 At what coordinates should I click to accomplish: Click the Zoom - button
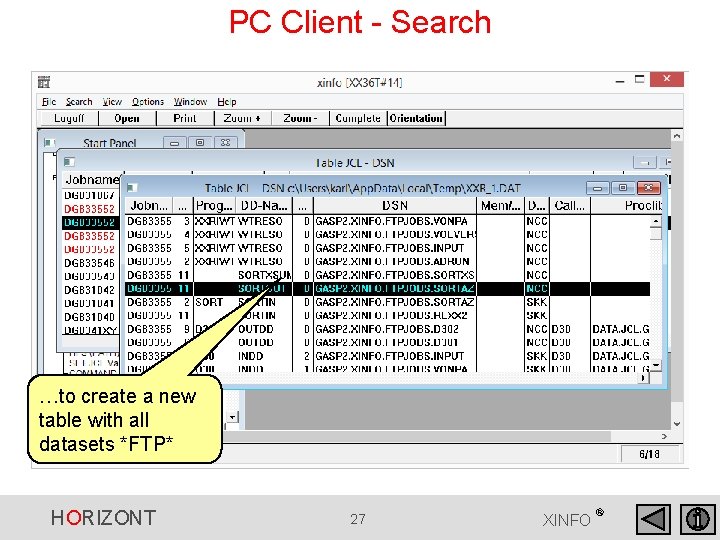coord(300,118)
